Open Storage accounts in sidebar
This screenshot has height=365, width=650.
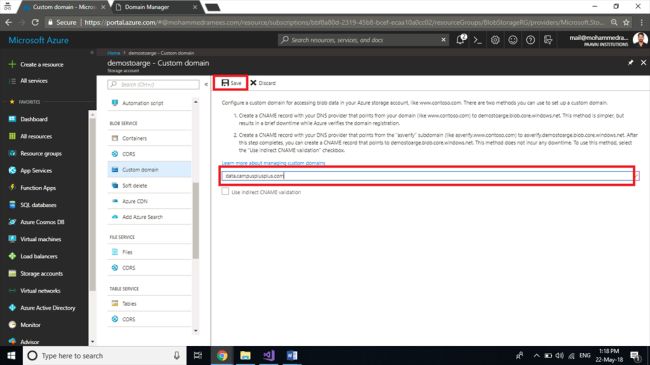tap(36, 273)
